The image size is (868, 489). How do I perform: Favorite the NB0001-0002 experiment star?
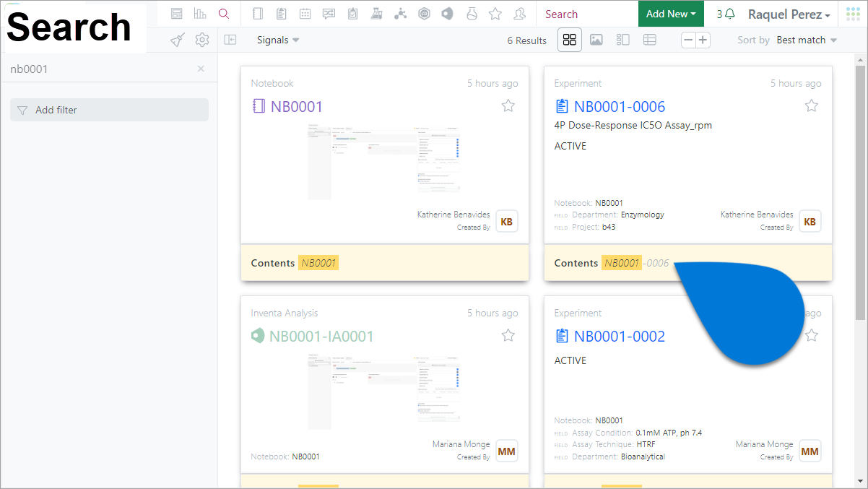(812, 335)
